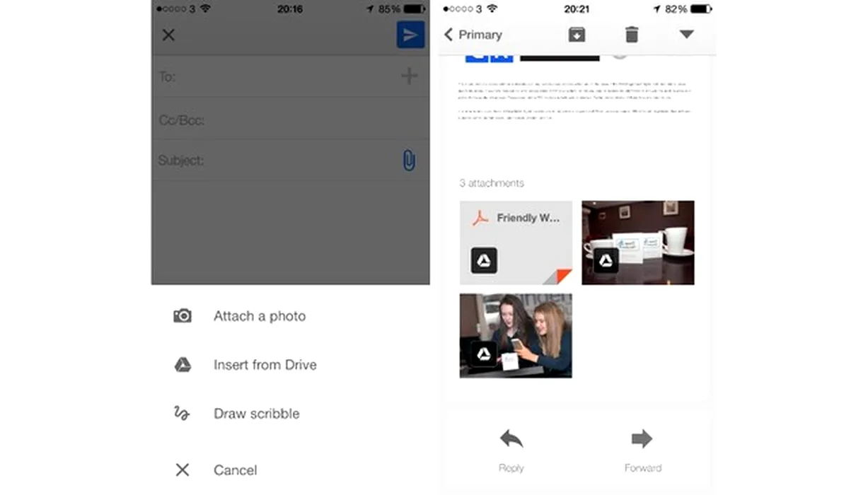
Task: Tap the blue send arrow button
Action: click(x=410, y=35)
